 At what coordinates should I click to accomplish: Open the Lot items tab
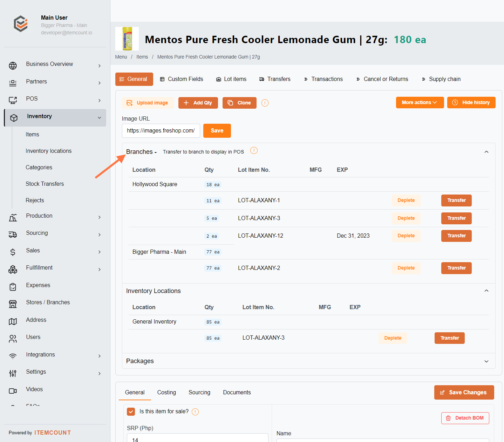click(231, 79)
